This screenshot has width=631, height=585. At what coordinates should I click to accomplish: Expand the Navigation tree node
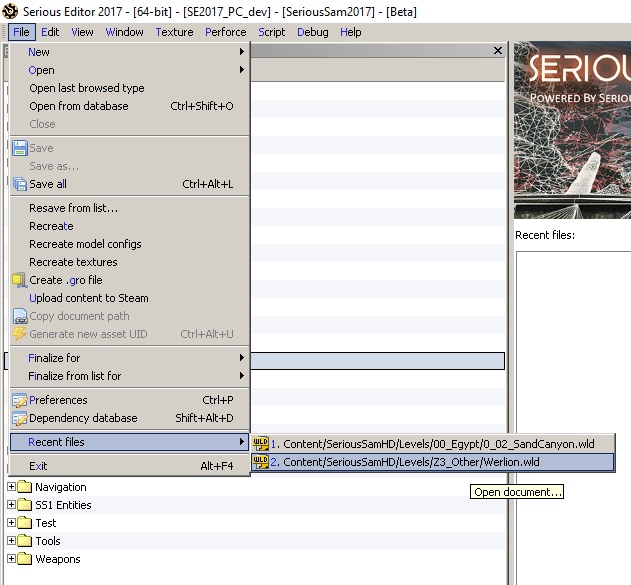click(x=11, y=487)
